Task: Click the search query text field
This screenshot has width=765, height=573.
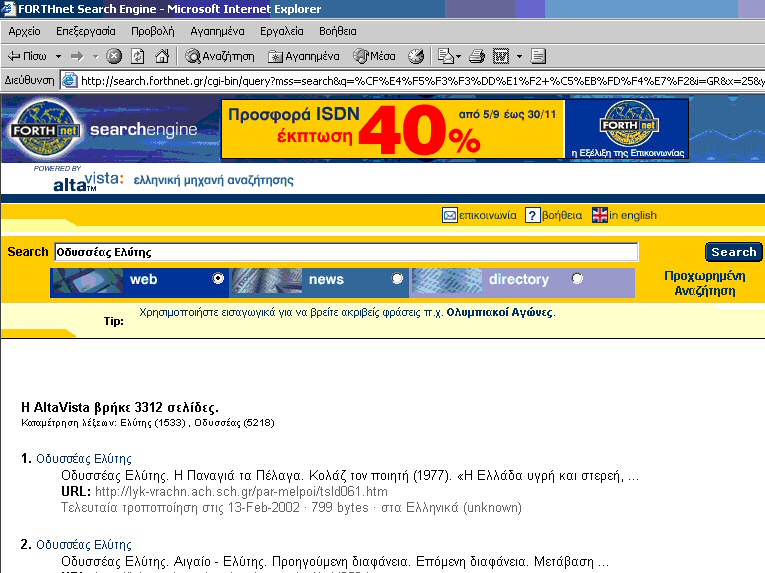Action: (x=346, y=252)
